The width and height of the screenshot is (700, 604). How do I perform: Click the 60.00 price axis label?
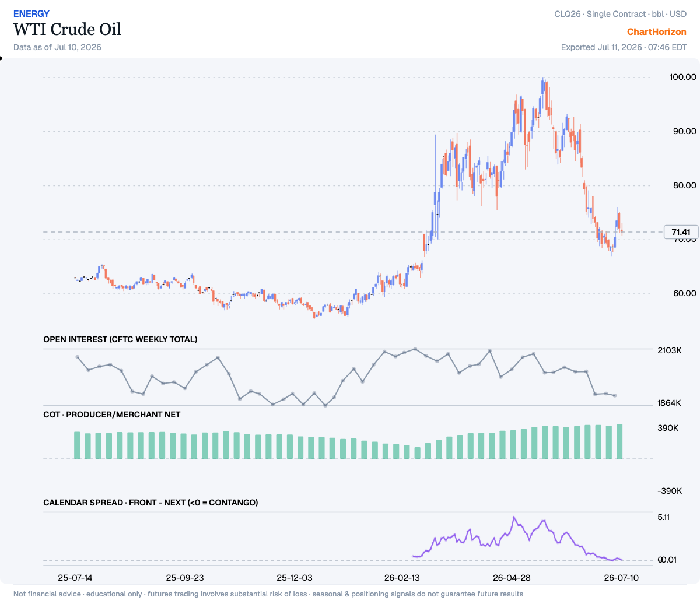pos(684,293)
